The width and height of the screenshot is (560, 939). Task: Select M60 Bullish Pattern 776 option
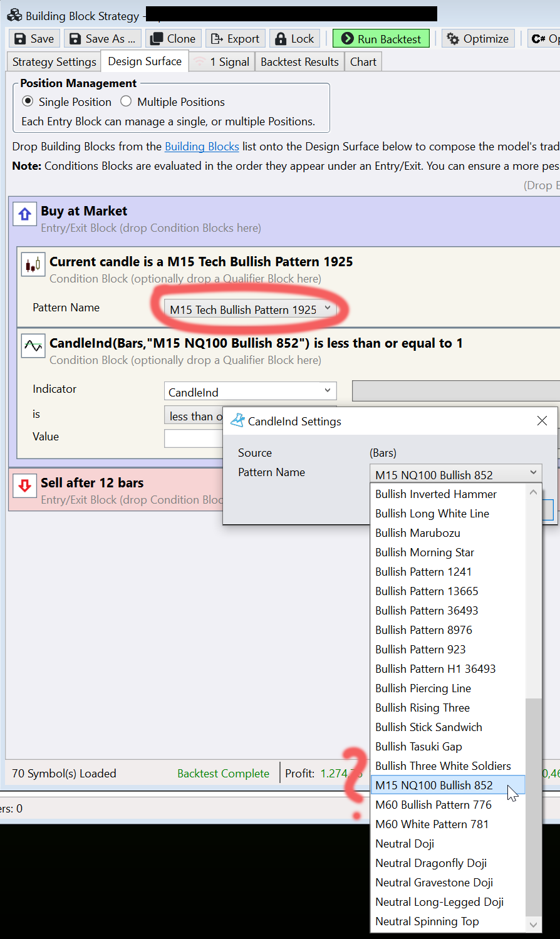tap(447, 805)
